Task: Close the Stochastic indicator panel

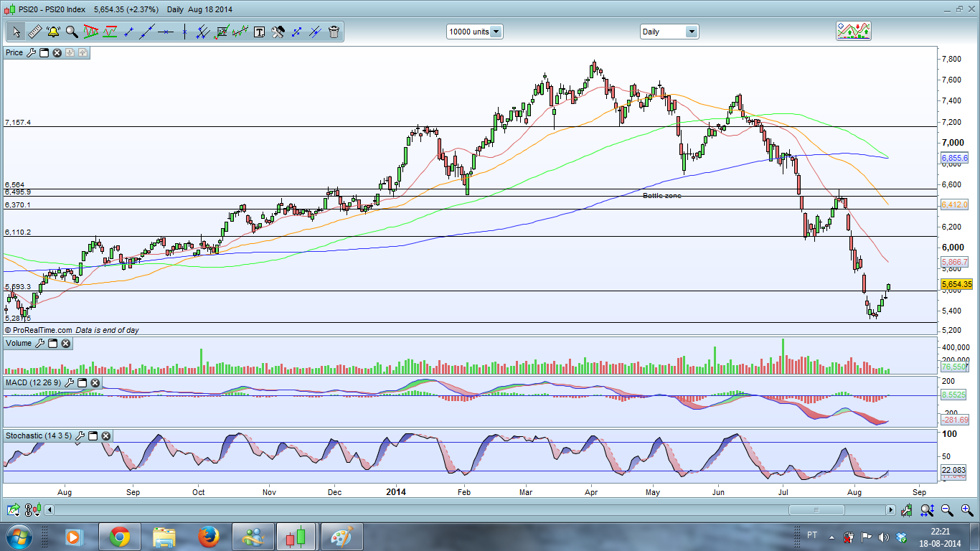Action: point(105,435)
